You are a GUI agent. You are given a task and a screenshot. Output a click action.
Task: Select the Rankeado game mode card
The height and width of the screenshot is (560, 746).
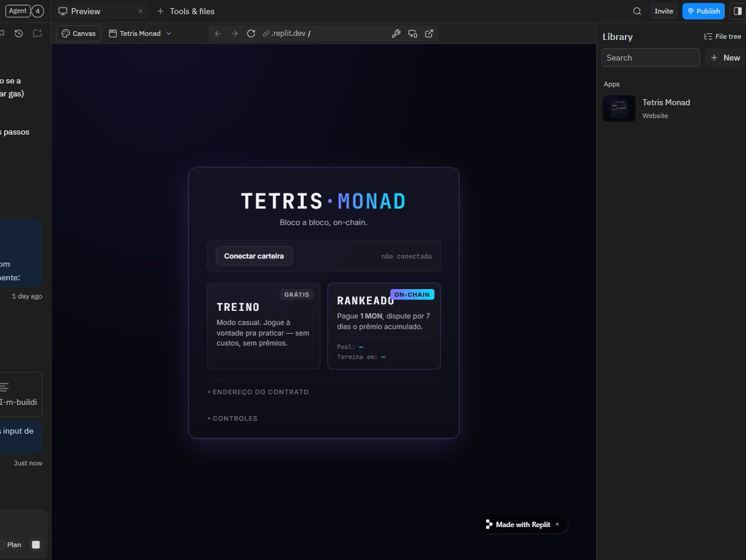point(384,326)
